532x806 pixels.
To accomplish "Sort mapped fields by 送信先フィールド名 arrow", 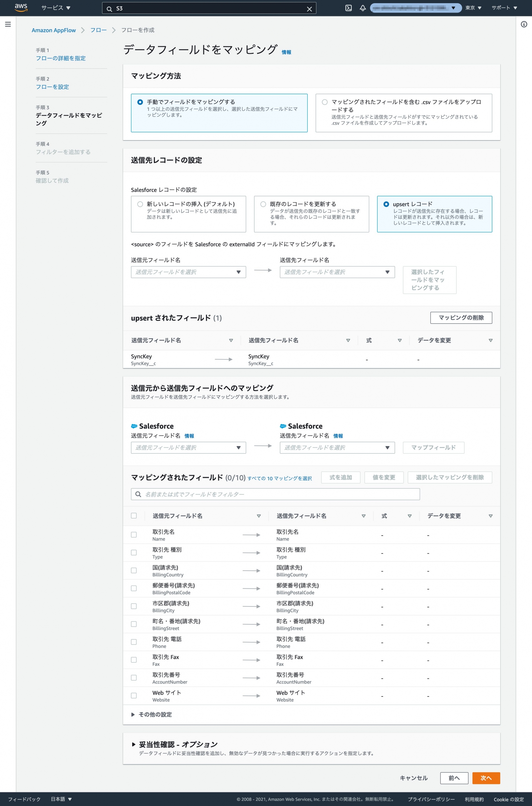I will (363, 516).
